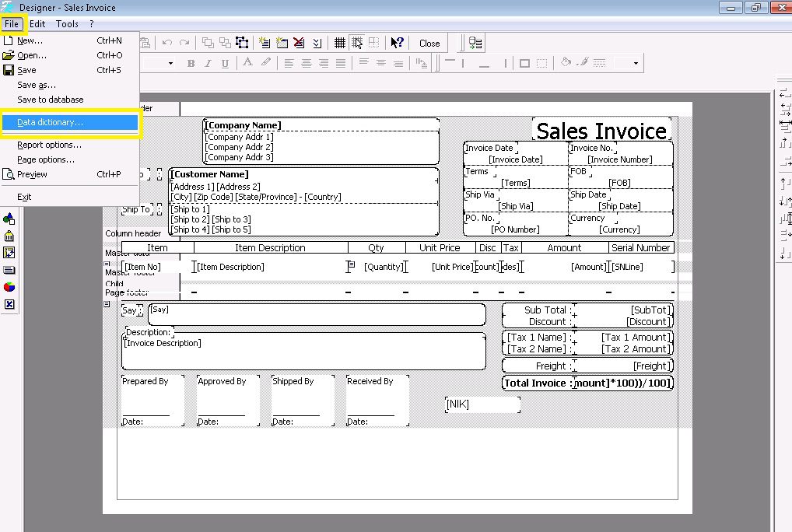Screen dimensions: 792x532
Task: Click the Select all objects icon
Action: pos(242,43)
